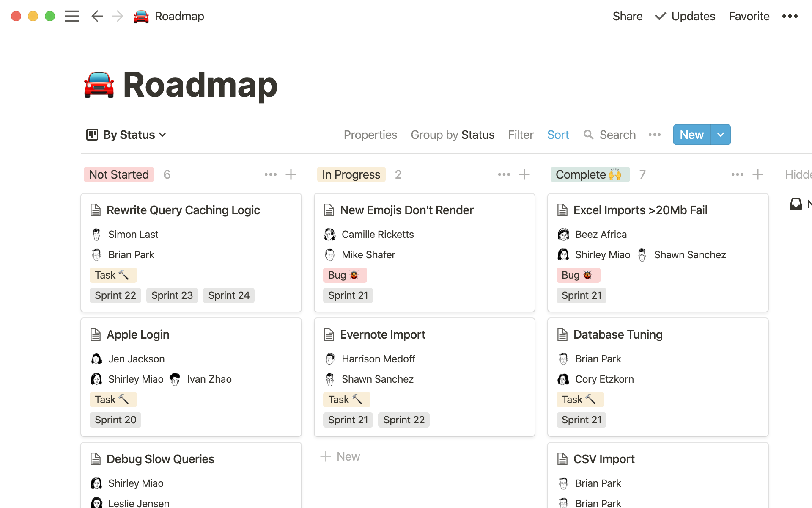This screenshot has width=812, height=508.
Task: Click the document icon on Database Tuning card
Action: [562, 334]
